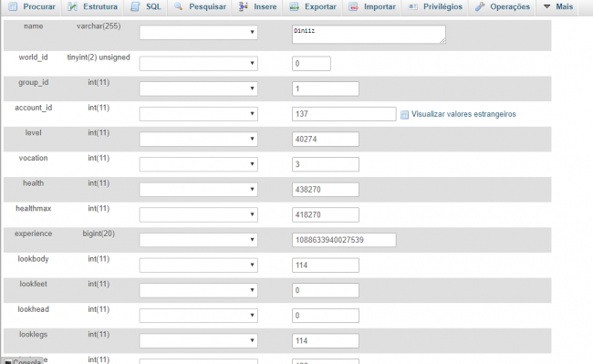Click the Privilégios tab icon

(413, 6)
